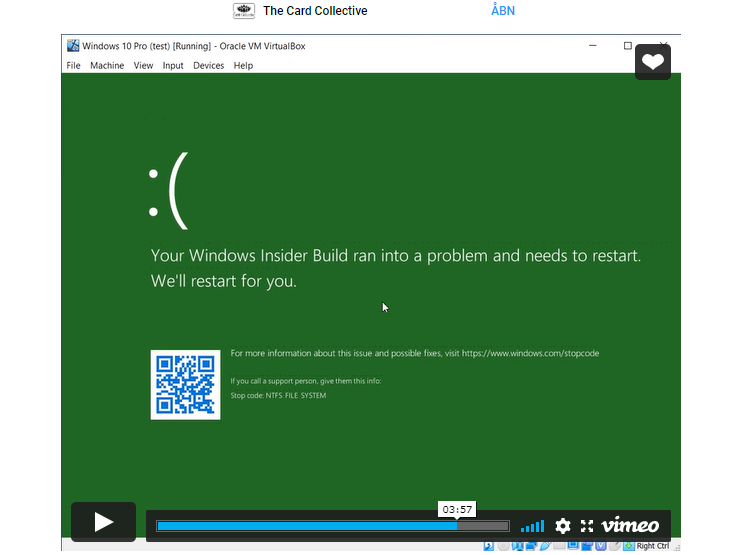Click the 'Stop code: NTFS FILE SYSTEM' text
The width and height of the screenshot is (732, 555).
(x=278, y=395)
